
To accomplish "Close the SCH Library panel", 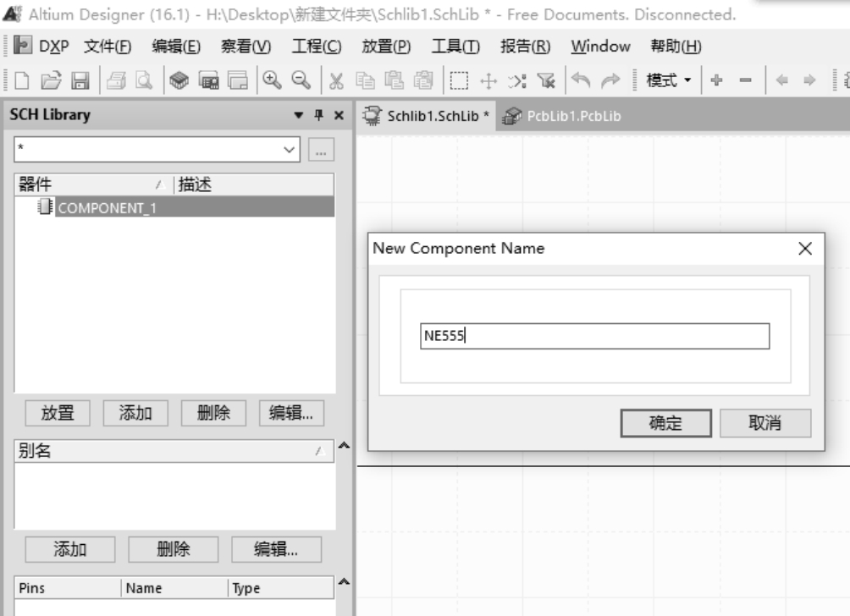I will [x=339, y=115].
